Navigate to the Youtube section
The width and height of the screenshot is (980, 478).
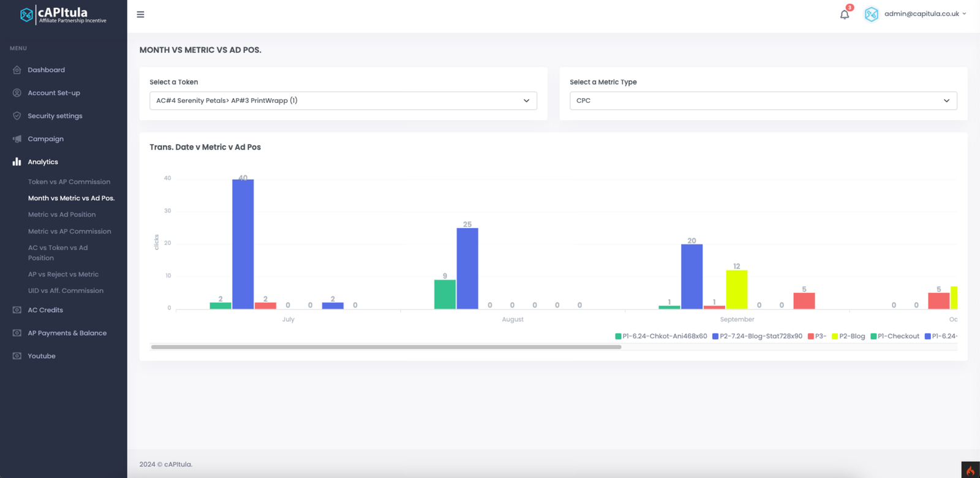(42, 356)
